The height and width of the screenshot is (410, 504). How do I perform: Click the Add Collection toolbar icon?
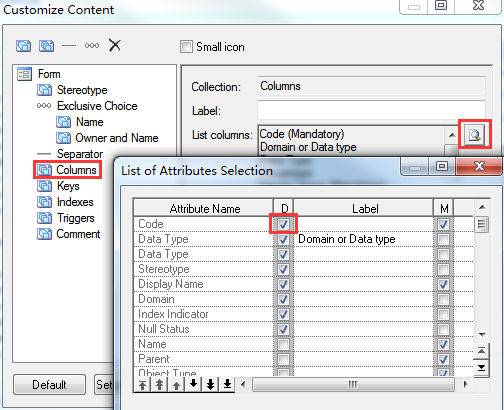click(x=46, y=45)
